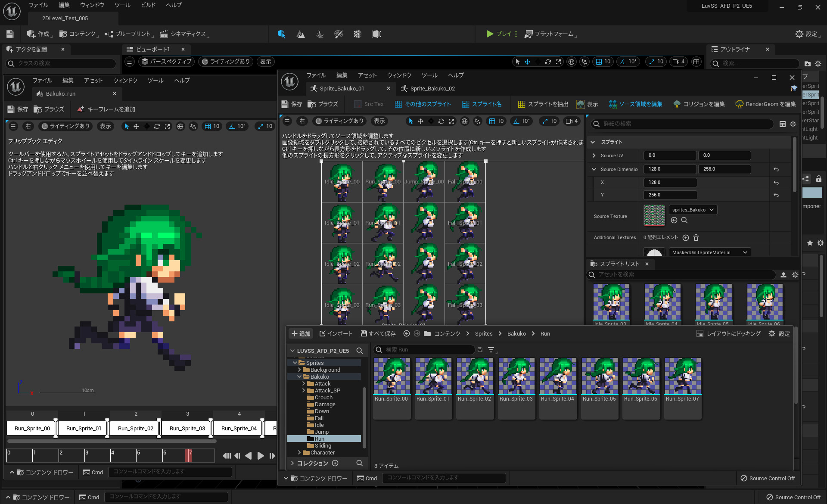Click Save in the Bakuko_run flipbook editor
The width and height of the screenshot is (827, 504).
(18, 109)
